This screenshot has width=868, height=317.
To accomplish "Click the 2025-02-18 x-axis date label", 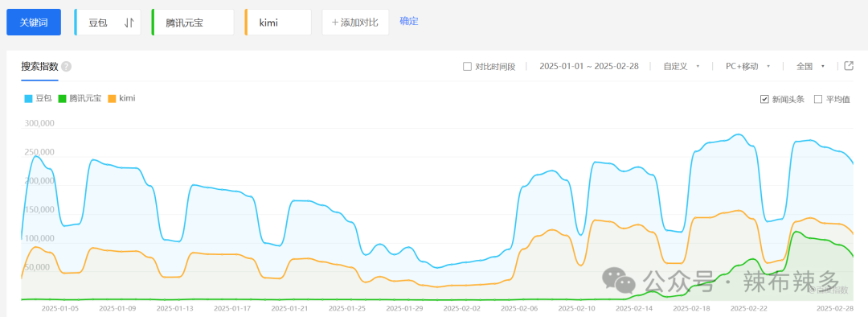I will [x=692, y=307].
